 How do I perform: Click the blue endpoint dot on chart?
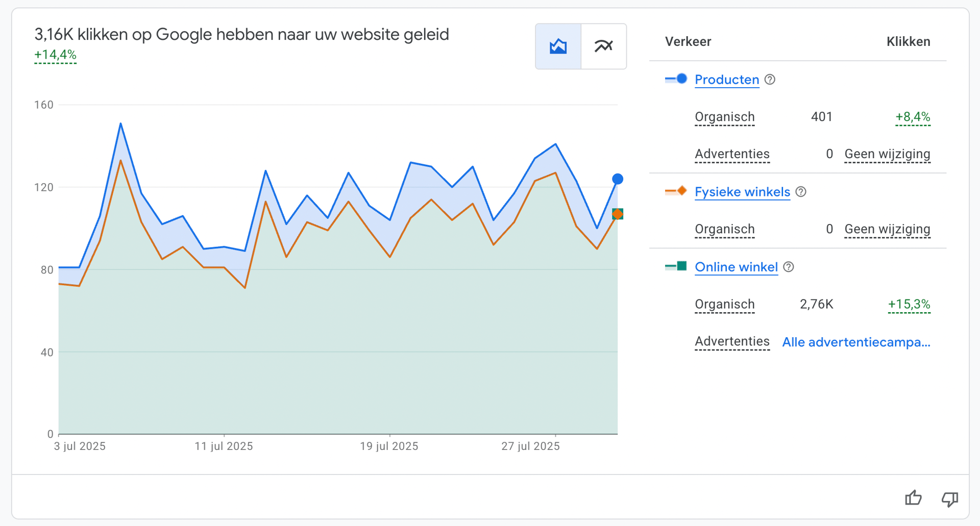(618, 179)
